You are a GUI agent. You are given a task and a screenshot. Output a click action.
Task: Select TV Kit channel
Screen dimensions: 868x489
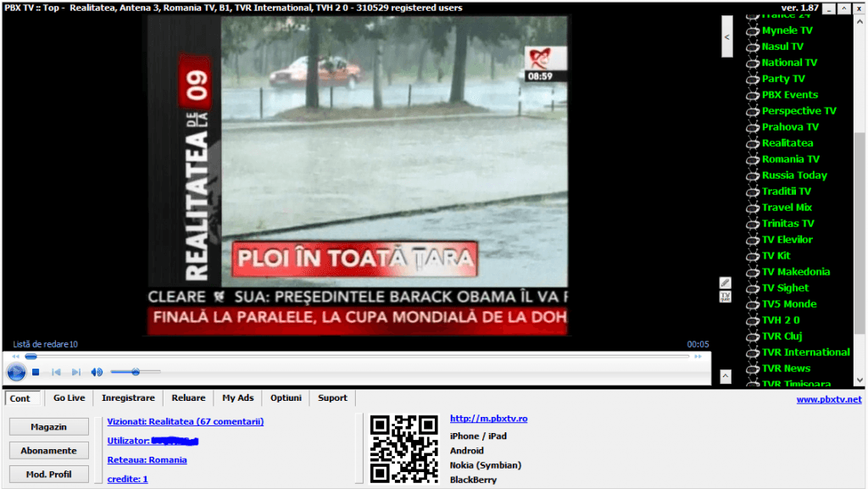coord(776,256)
